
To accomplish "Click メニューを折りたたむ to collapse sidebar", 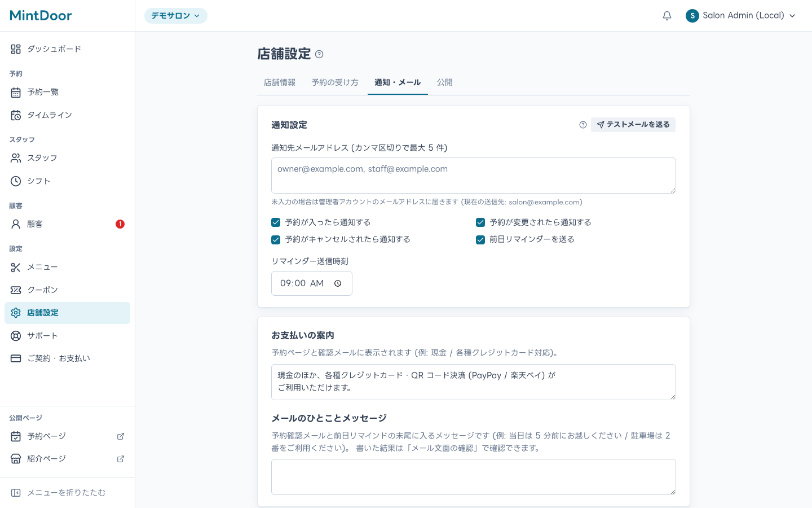I will pos(67,493).
